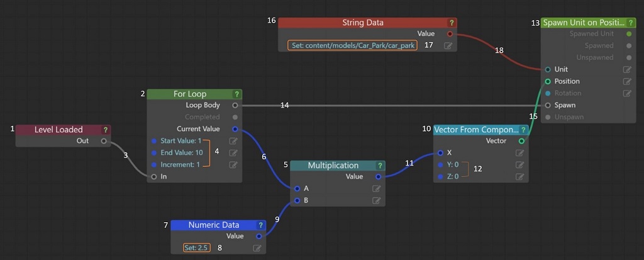
Task: Click the help icon on For Loop node
Action: click(x=236, y=94)
